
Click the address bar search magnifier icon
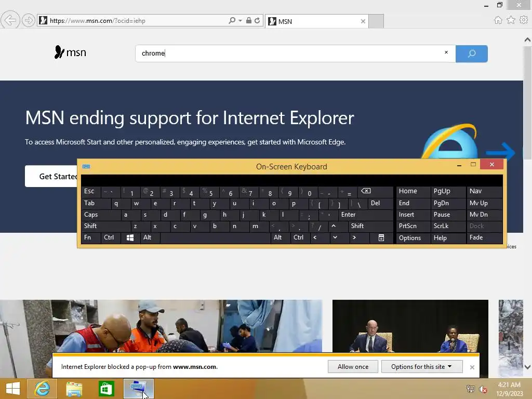point(232,20)
